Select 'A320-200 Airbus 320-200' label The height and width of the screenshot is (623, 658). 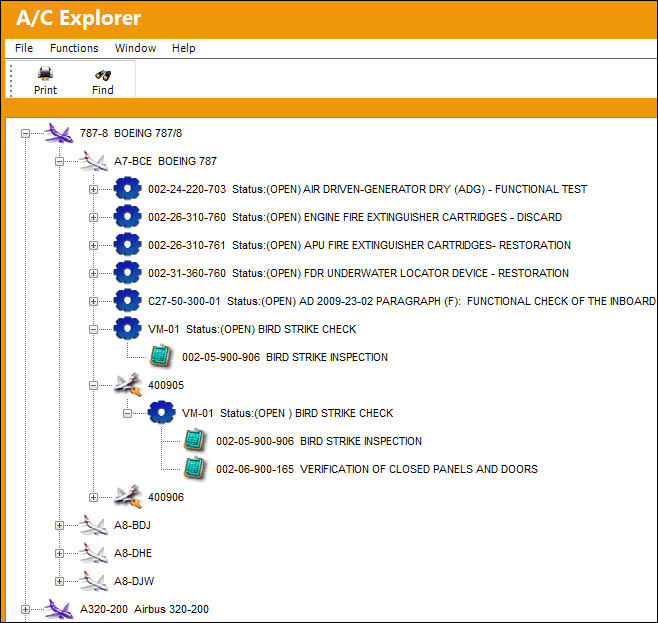[144, 609]
